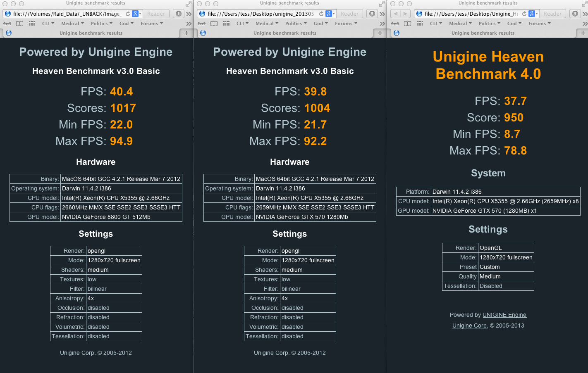
Task: Open Reading List in left window
Action: pyautogui.click(x=7, y=24)
